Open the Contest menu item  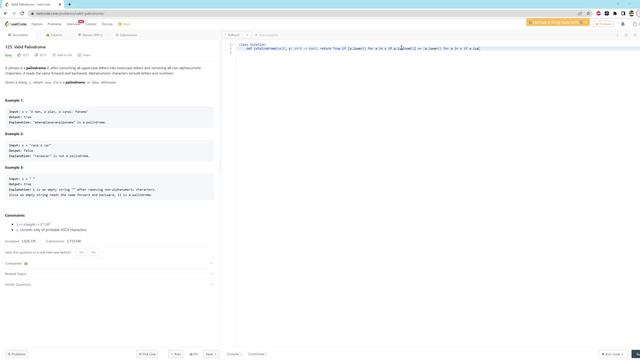[91, 24]
